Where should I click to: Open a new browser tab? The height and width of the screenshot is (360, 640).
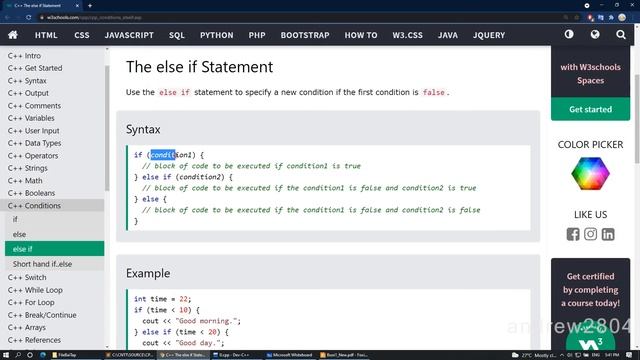[90, 6]
